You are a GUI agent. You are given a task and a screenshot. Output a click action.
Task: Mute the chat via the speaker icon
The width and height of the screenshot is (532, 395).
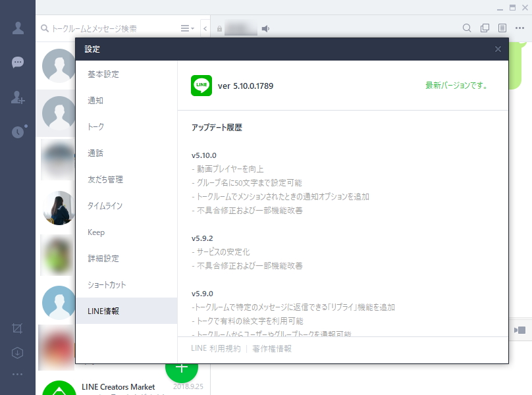[x=266, y=28]
